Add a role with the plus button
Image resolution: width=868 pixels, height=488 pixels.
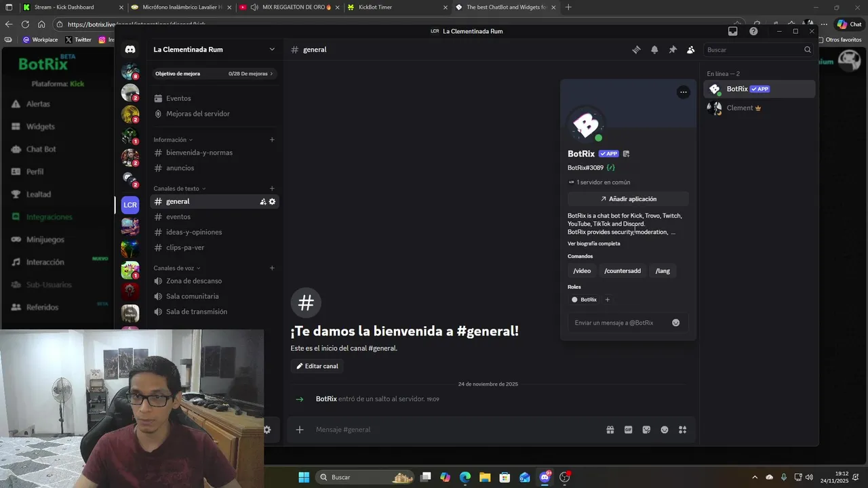(607, 300)
